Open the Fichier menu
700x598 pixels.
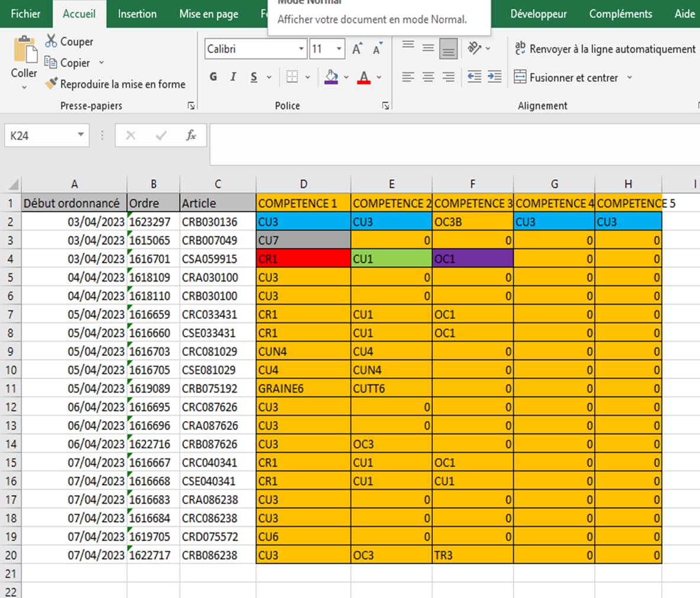point(25,14)
